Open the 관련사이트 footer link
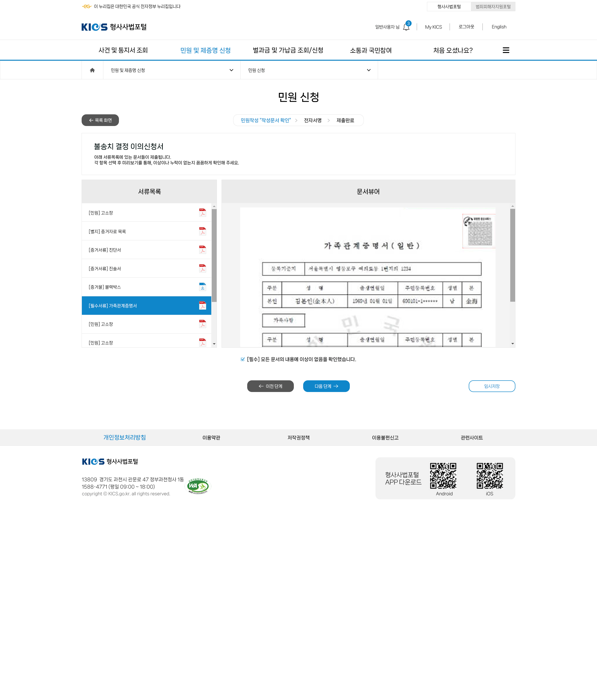Viewport: 597px width, 700px height. [472, 437]
